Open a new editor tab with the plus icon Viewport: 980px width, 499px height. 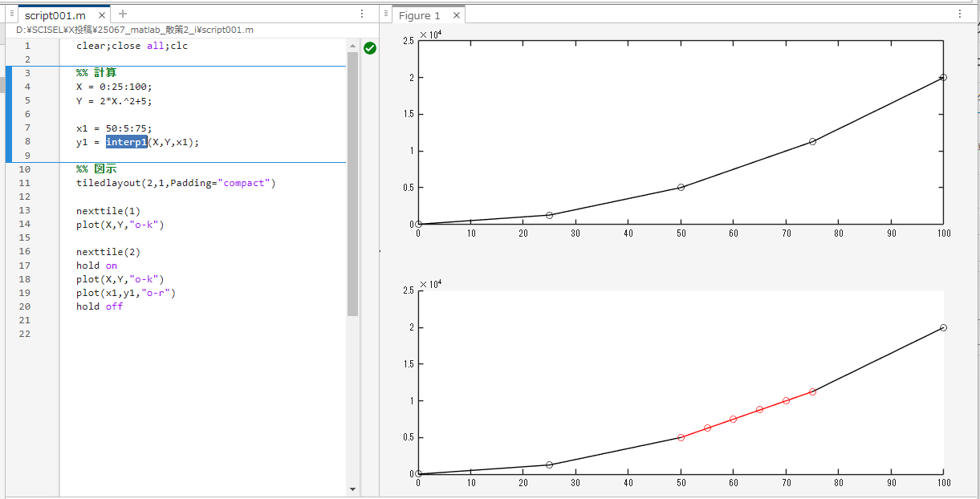pos(121,14)
